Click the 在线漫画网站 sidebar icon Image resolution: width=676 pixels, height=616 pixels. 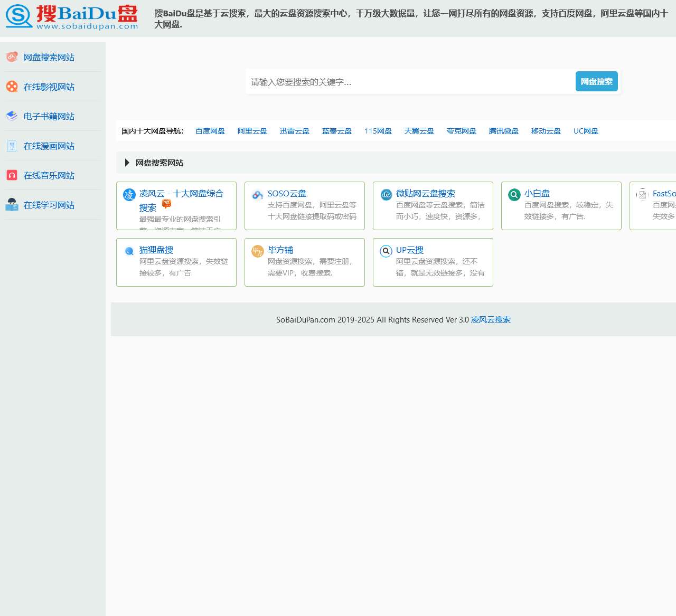click(12, 146)
